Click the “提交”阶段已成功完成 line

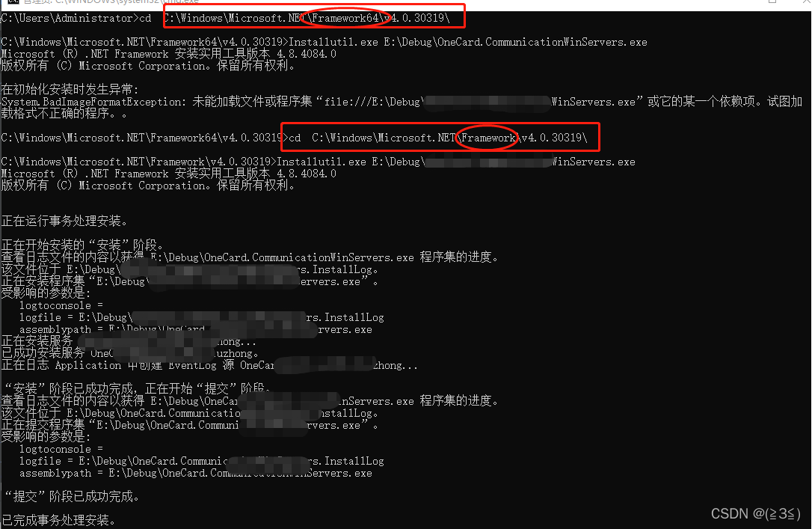72,497
